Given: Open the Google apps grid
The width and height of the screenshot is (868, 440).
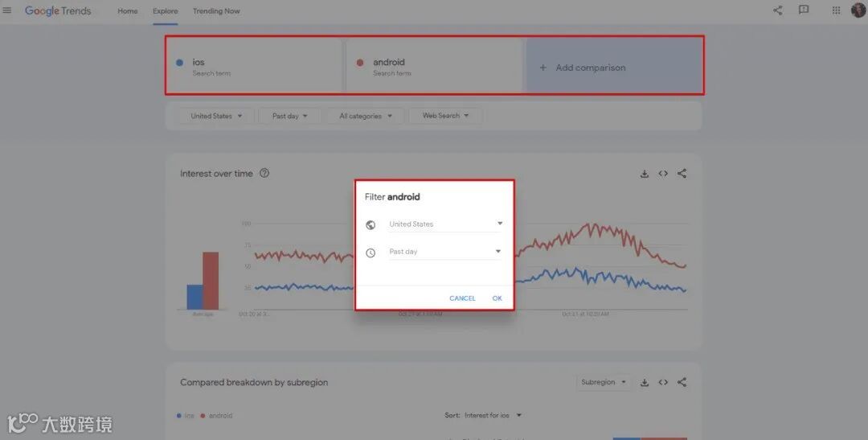Looking at the screenshot, I should point(837,10).
